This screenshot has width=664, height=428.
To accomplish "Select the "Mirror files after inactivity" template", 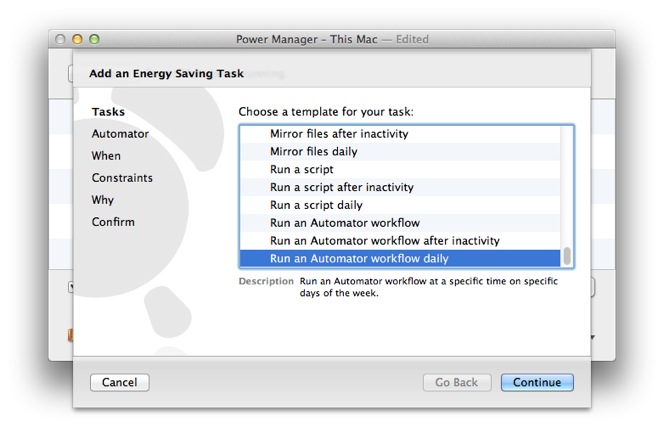I will click(339, 134).
